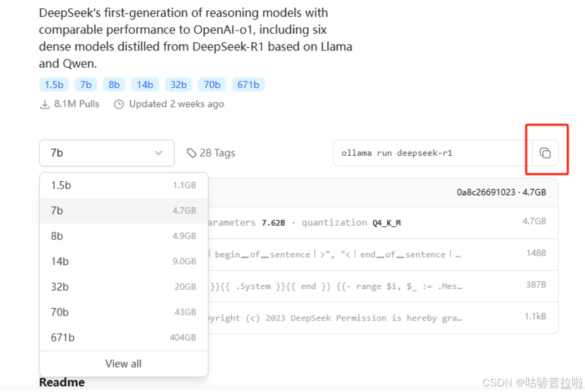Screen dimensions: 585x392
Task: Click the 8b blue tag badge
Action: coord(114,85)
